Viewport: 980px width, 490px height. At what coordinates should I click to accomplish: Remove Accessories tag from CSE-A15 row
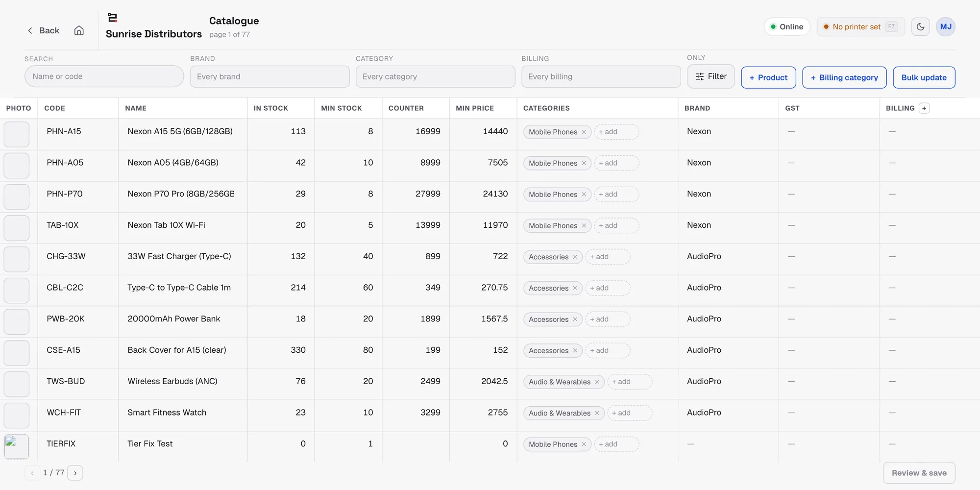click(x=575, y=351)
